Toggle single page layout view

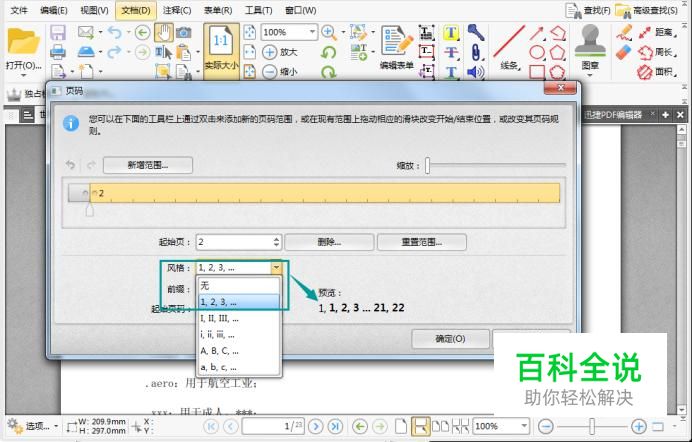point(401,426)
